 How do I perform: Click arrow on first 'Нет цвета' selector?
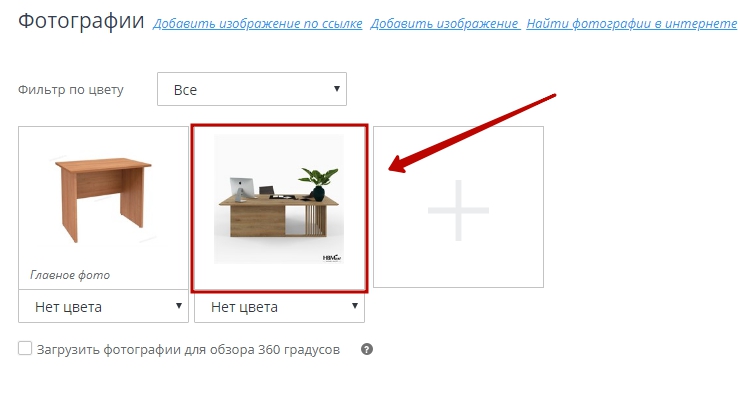[x=179, y=306]
